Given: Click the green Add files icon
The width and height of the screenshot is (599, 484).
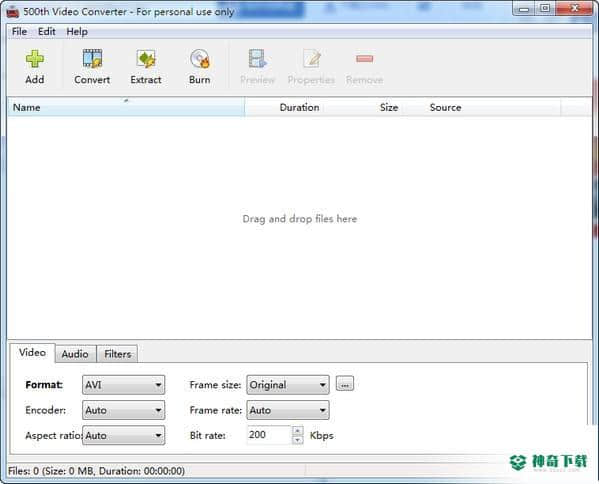Looking at the screenshot, I should click(35, 59).
